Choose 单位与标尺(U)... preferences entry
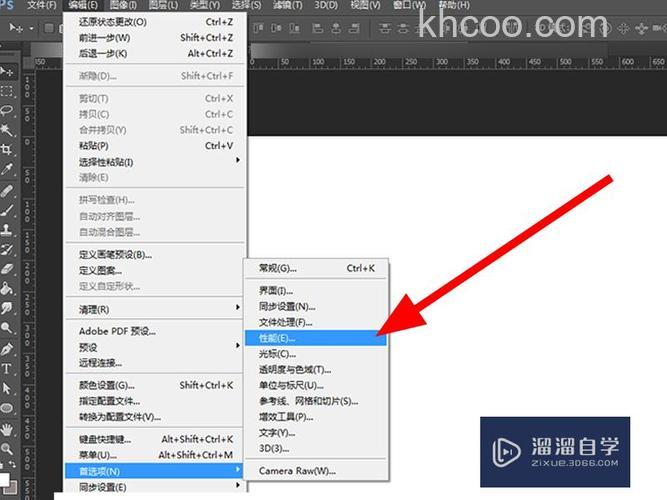Screen dimensions: 667x500 316,385
